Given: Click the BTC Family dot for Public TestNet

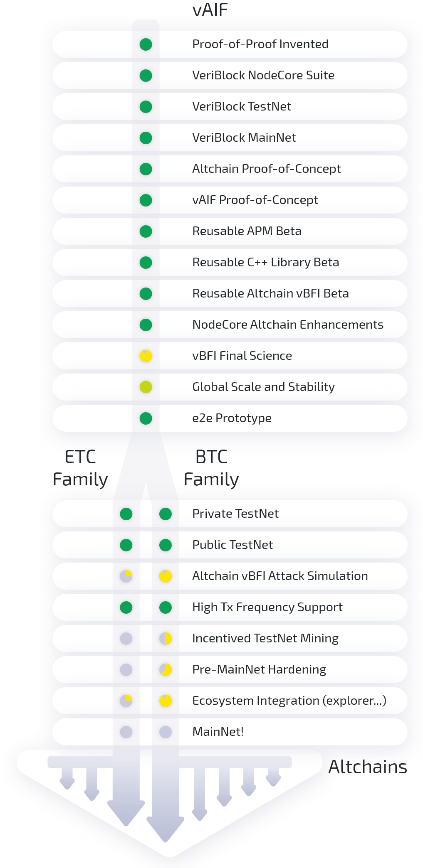Looking at the screenshot, I should pyautogui.click(x=166, y=545).
